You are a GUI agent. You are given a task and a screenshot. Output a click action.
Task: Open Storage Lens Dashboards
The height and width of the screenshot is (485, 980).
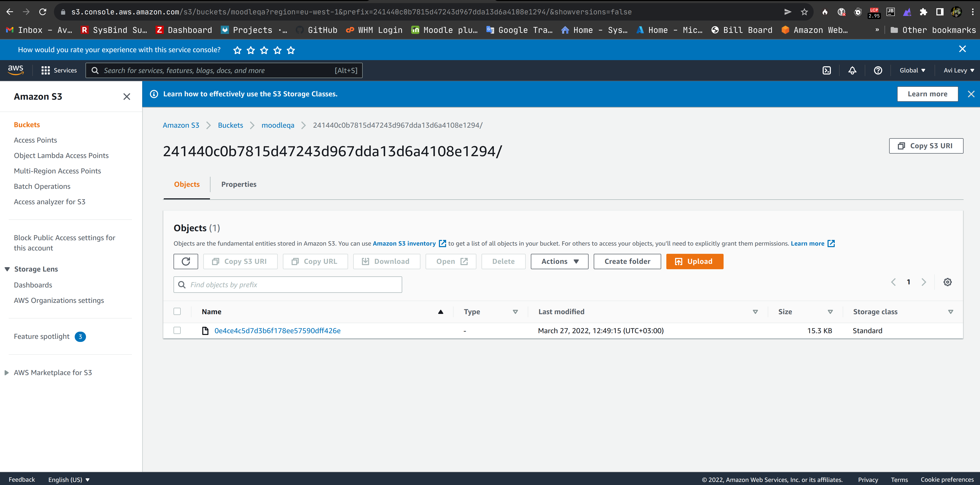click(x=33, y=285)
